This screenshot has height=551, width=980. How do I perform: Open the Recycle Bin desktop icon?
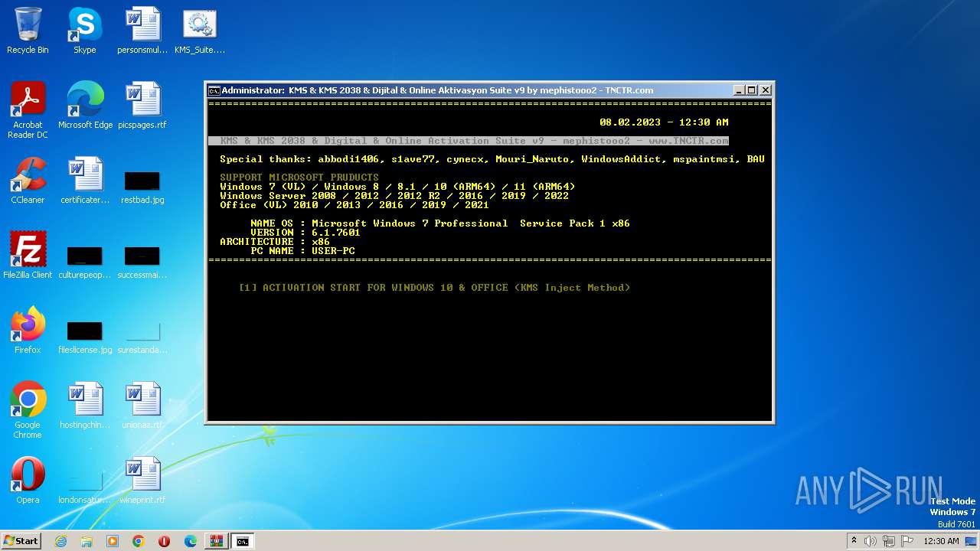pos(28,31)
